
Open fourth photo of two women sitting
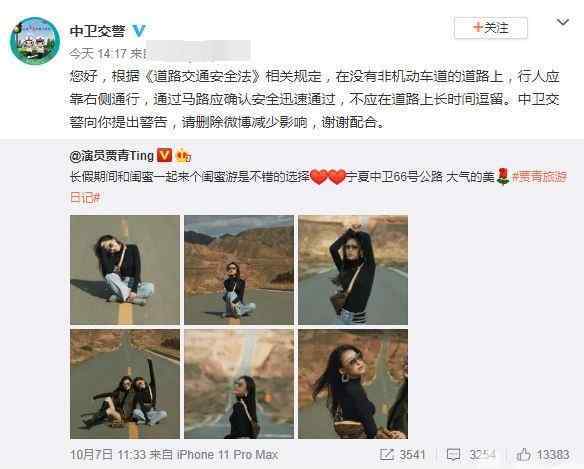125,384
